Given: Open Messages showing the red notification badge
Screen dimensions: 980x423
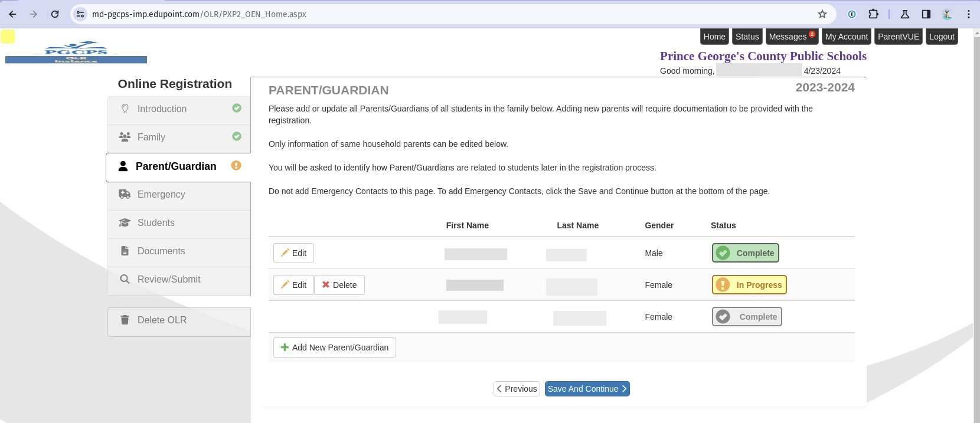Looking at the screenshot, I should [x=789, y=36].
